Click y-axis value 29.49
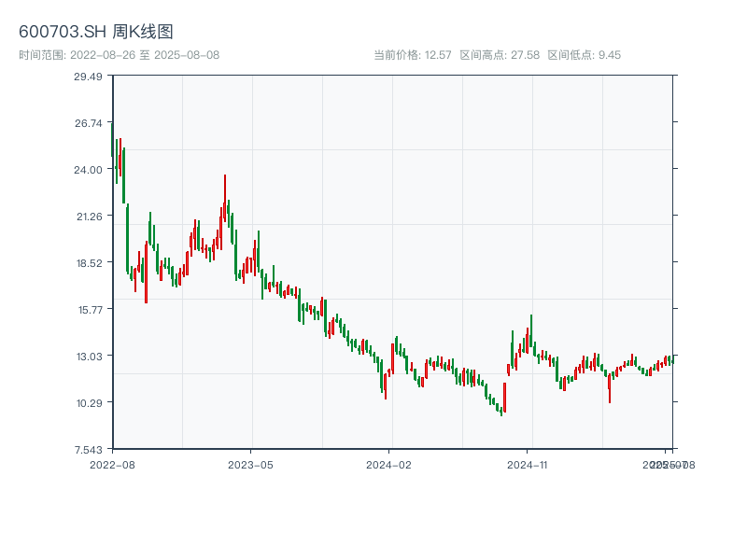Viewport: 747px width, 560px height. coord(88,77)
